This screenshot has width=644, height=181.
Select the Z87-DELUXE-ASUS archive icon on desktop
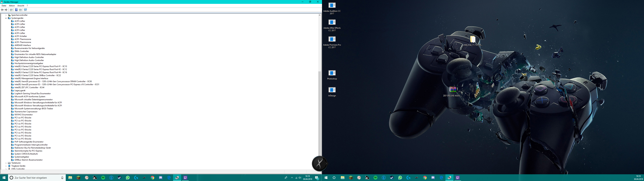point(452,89)
